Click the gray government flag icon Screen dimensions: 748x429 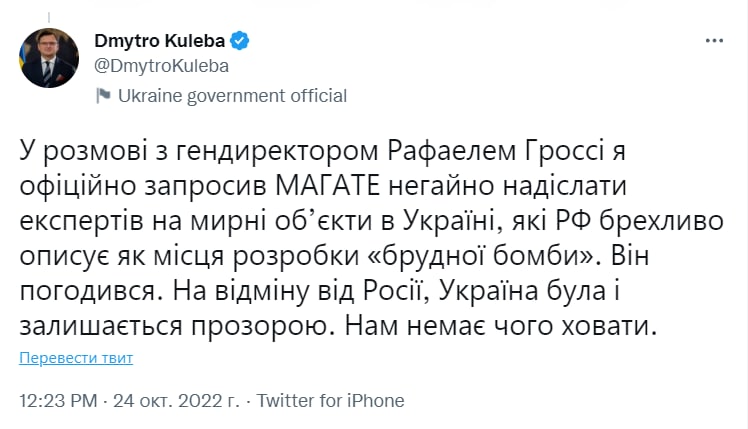pos(103,96)
